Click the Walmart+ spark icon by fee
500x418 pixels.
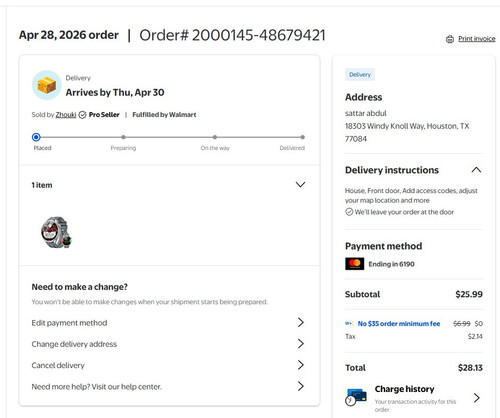(x=349, y=324)
